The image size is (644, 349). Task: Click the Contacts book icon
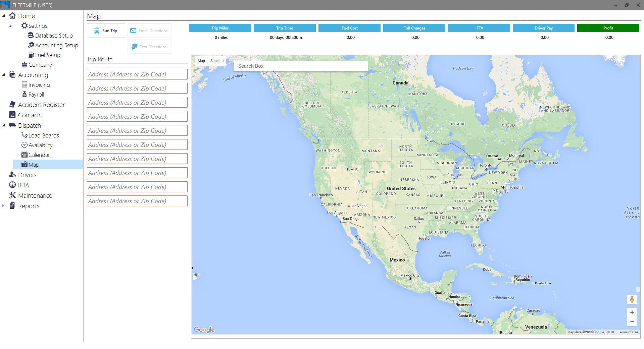pos(12,115)
